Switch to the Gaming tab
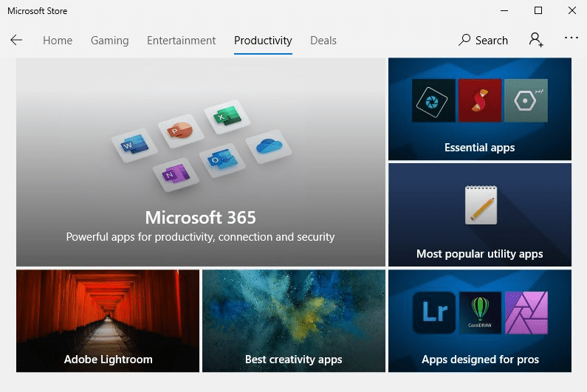The width and height of the screenshot is (587, 392). pos(110,41)
